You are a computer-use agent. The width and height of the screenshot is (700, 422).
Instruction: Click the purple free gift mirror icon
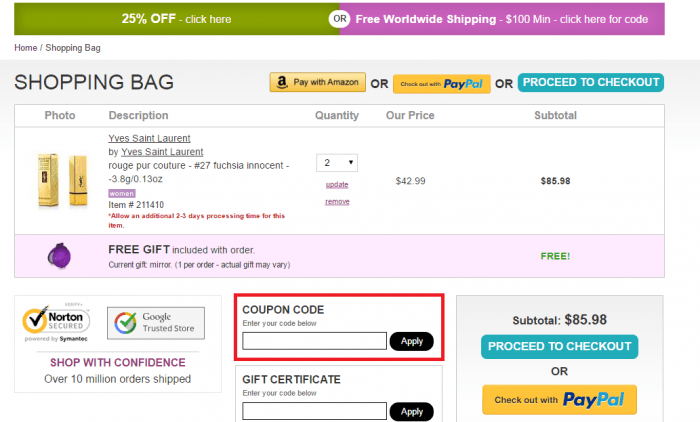click(x=59, y=256)
